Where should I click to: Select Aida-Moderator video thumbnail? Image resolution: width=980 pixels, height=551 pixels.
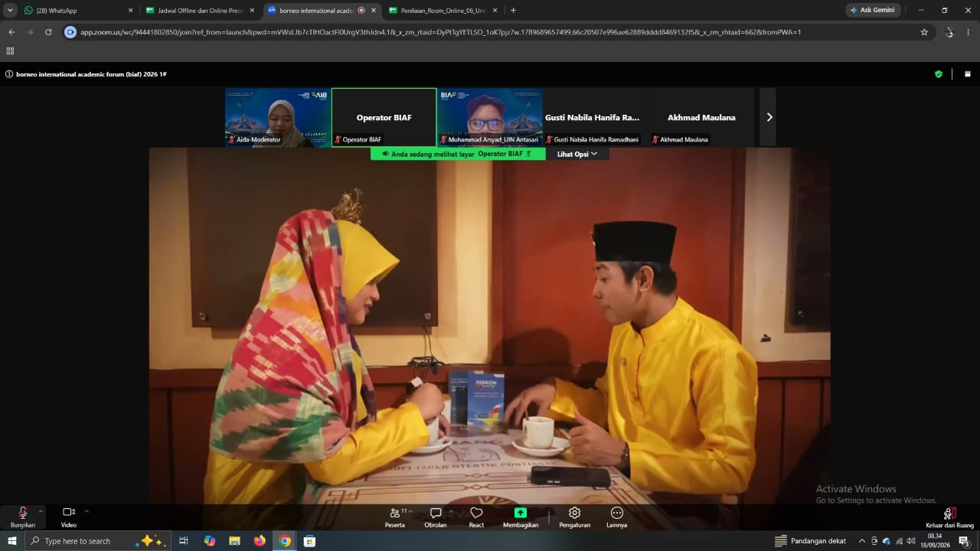pos(278,117)
